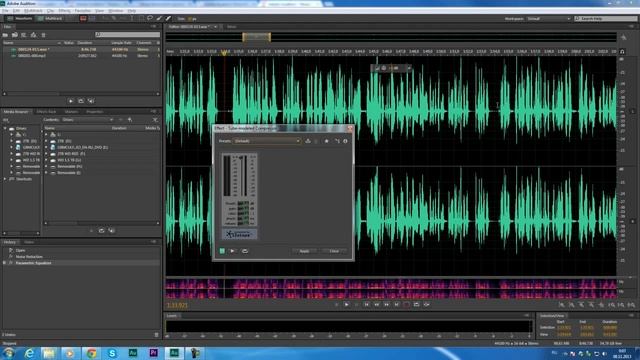Click Play button in Files panel
The image size is (640, 360).
point(71,101)
